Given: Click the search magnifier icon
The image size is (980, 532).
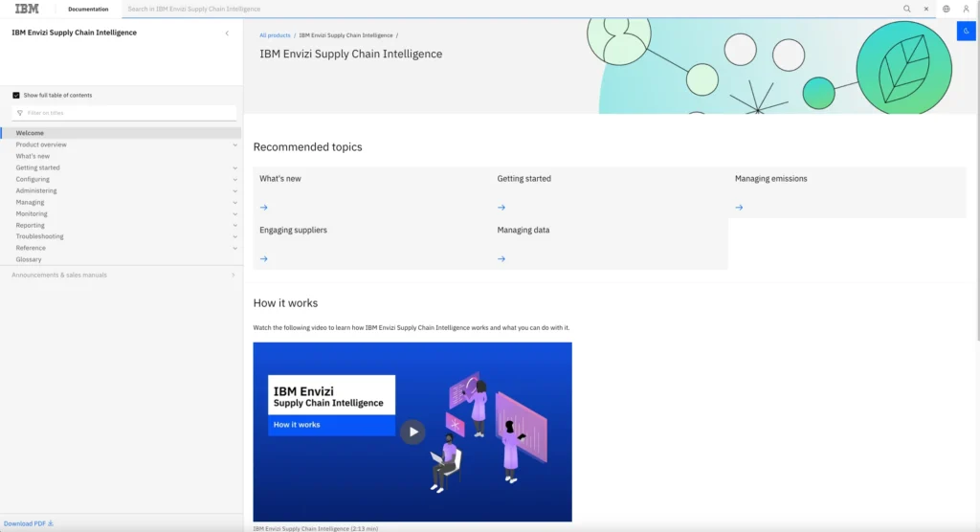Looking at the screenshot, I should pyautogui.click(x=907, y=9).
